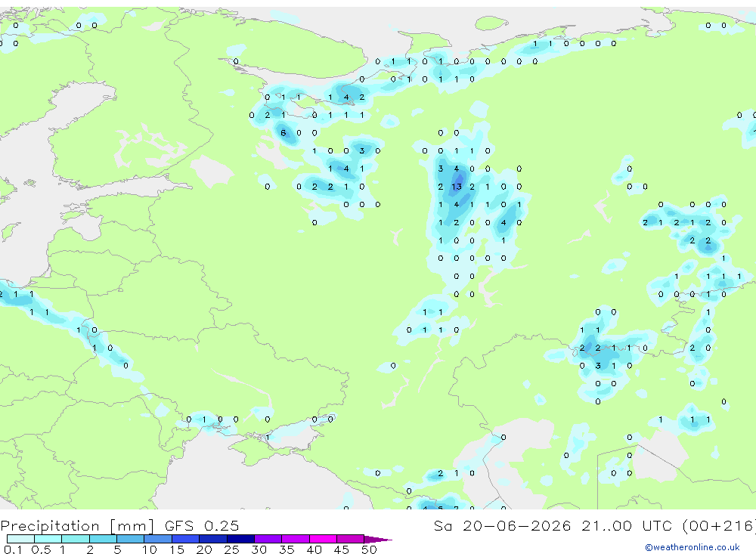Select the legend label "0.1"
The width and height of the screenshot is (756, 554).
pyautogui.click(x=13, y=549)
